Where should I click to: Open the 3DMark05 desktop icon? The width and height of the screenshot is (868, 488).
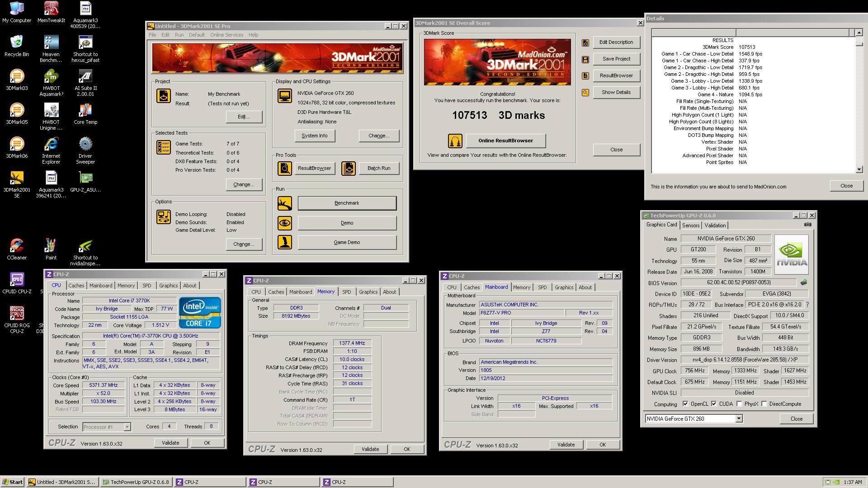[x=17, y=114]
